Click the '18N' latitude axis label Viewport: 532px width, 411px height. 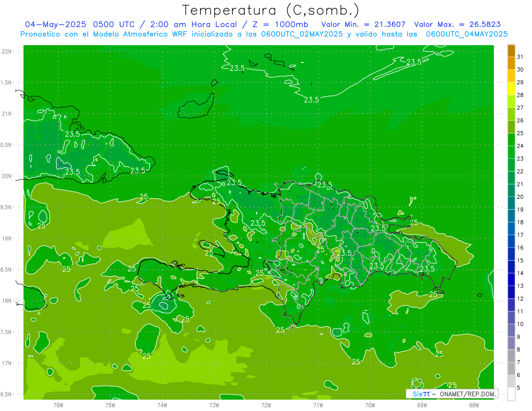tap(7, 301)
